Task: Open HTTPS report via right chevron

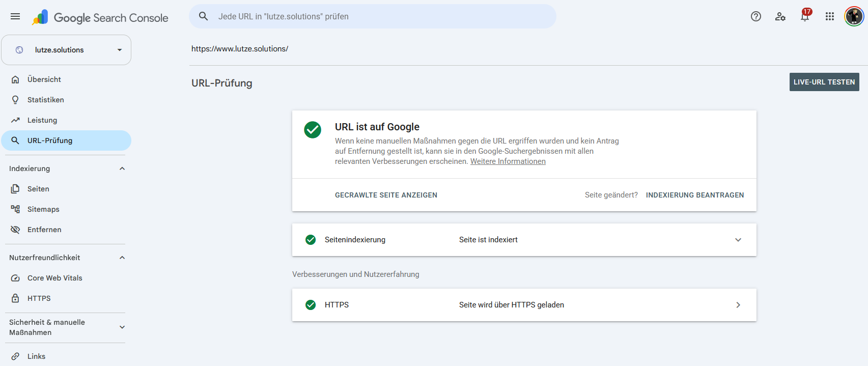Action: (738, 305)
